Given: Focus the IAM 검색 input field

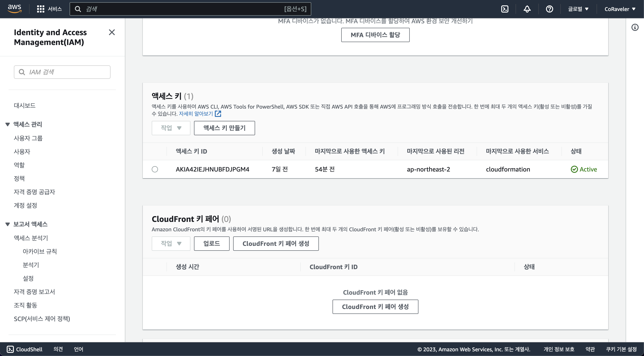Looking at the screenshot, I should point(62,72).
